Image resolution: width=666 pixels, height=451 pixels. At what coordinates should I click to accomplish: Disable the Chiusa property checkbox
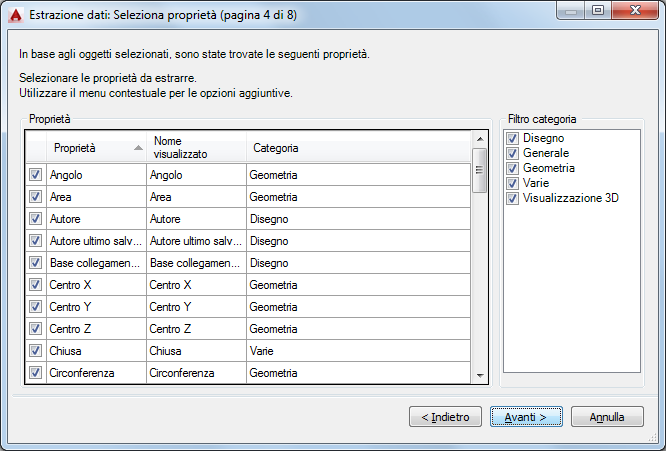coord(35,351)
